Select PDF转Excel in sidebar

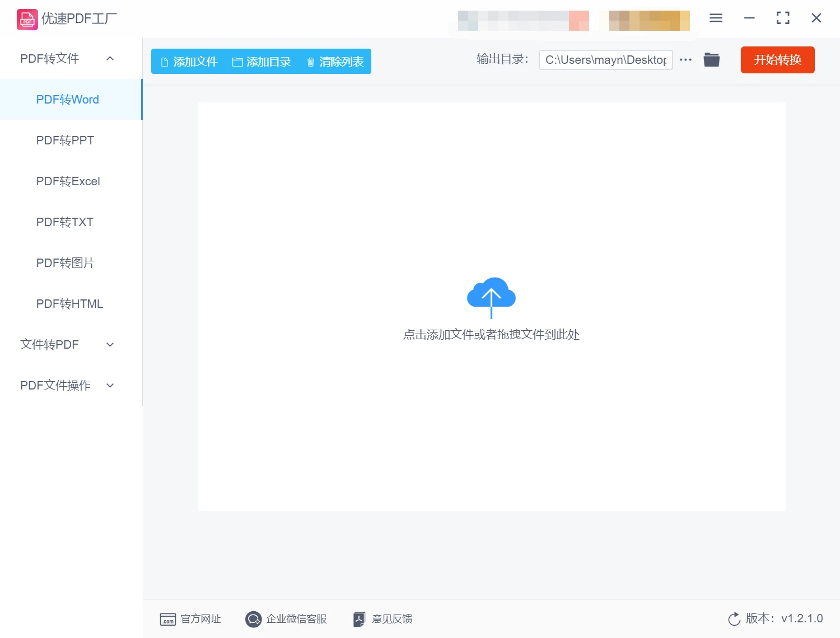(x=71, y=181)
